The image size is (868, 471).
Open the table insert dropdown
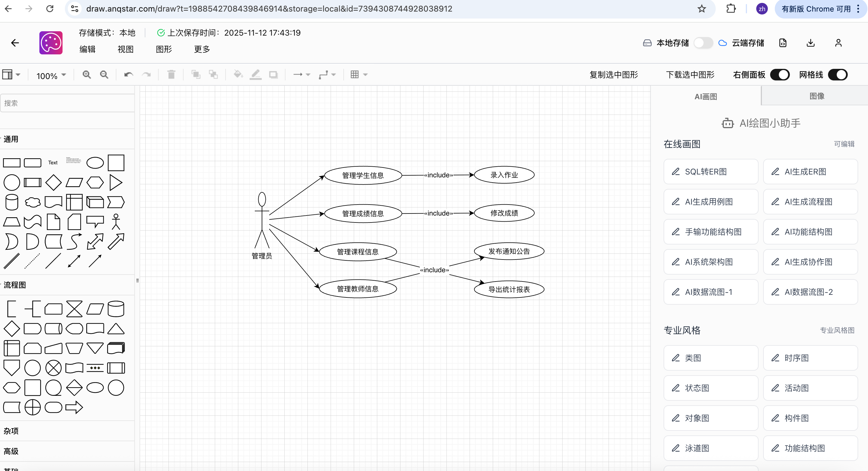[358, 74]
